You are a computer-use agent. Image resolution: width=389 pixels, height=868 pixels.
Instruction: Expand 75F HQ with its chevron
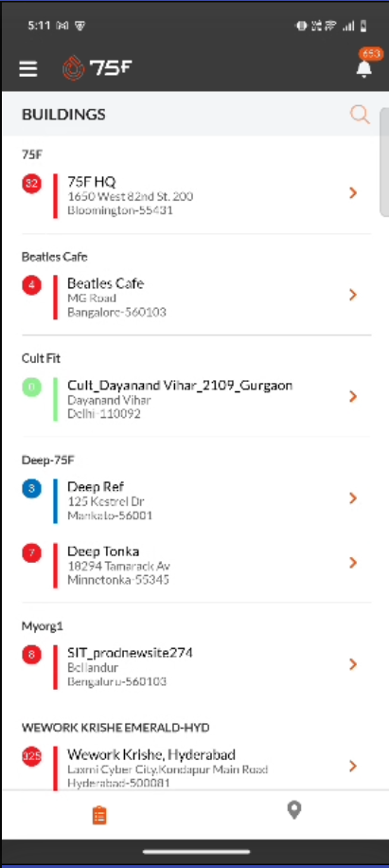pyautogui.click(x=353, y=192)
